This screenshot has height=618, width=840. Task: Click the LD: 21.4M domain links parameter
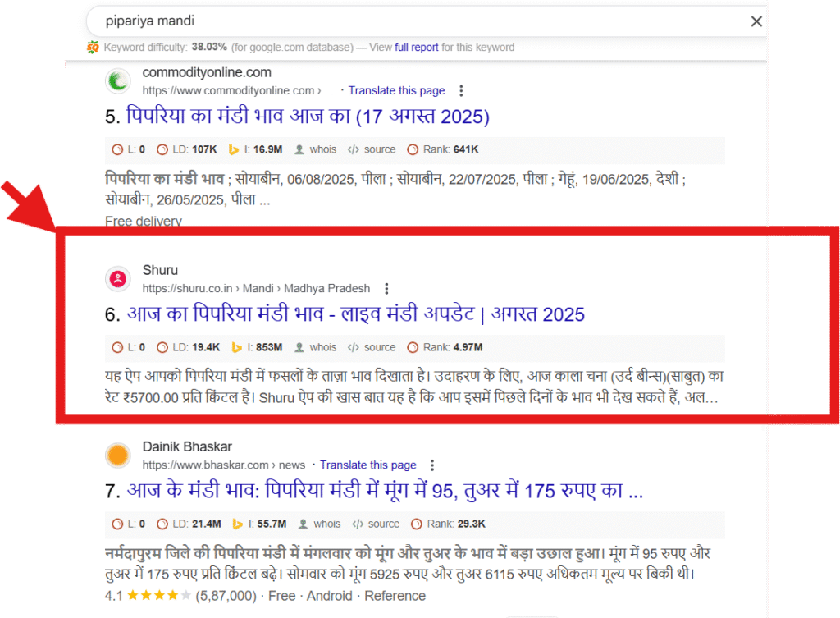(189, 524)
